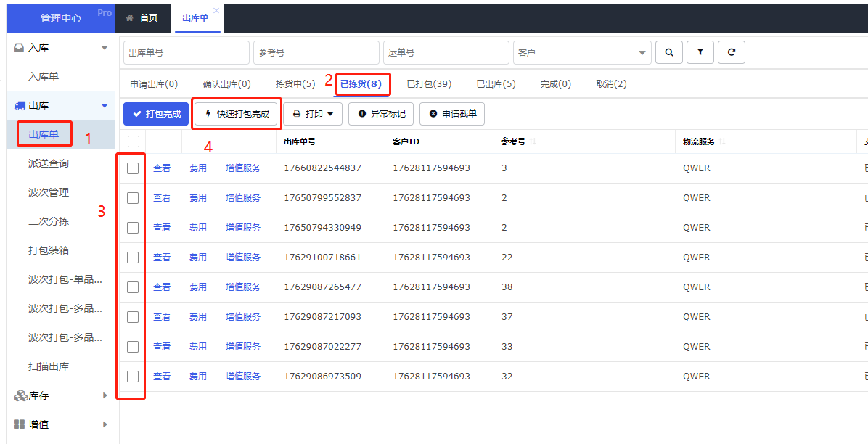Open 费用 for order 17629087022277
The width and height of the screenshot is (868, 444).
coord(198,347)
